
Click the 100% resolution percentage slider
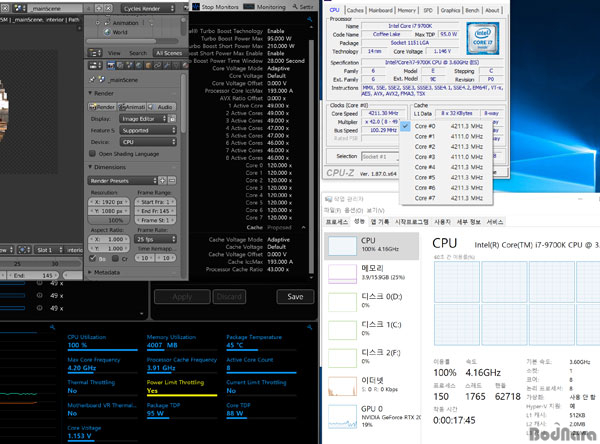[x=108, y=220]
